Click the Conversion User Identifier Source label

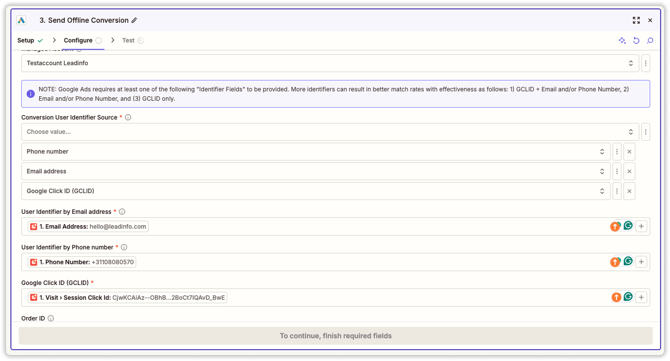pos(69,117)
